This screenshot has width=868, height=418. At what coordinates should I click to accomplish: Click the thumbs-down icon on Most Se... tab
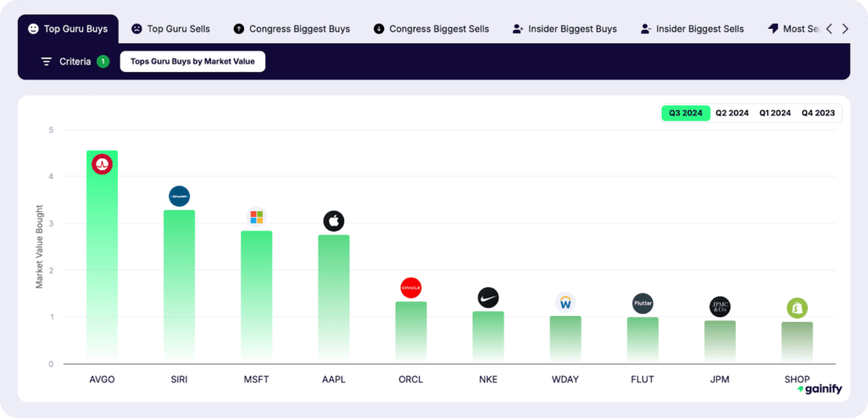pyautogui.click(x=773, y=29)
